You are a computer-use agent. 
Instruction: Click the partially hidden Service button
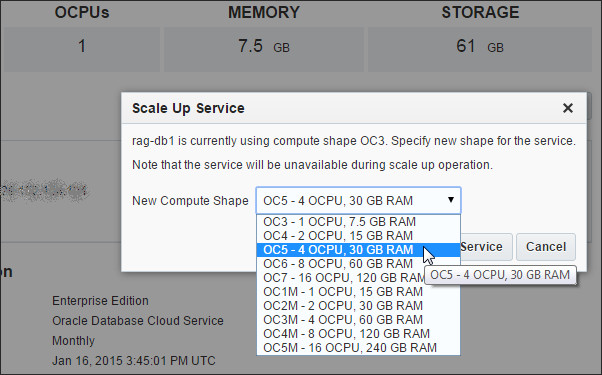pyautogui.click(x=486, y=247)
